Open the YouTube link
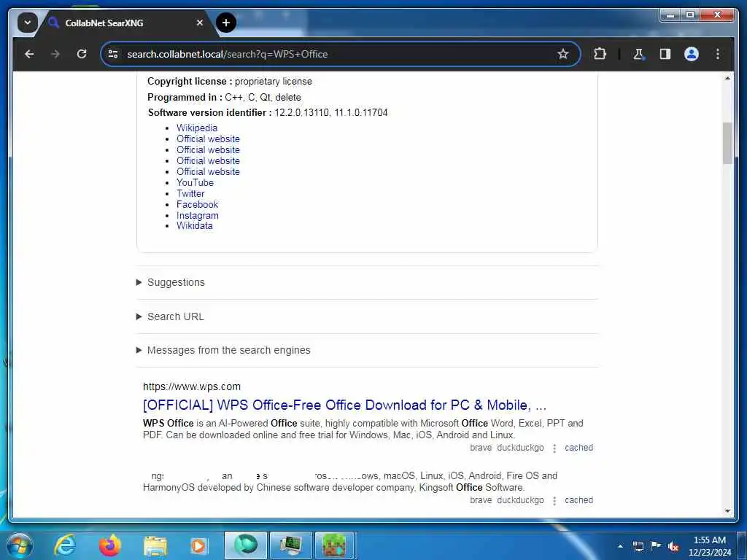Viewport: 747px width, 560px height. point(195,182)
